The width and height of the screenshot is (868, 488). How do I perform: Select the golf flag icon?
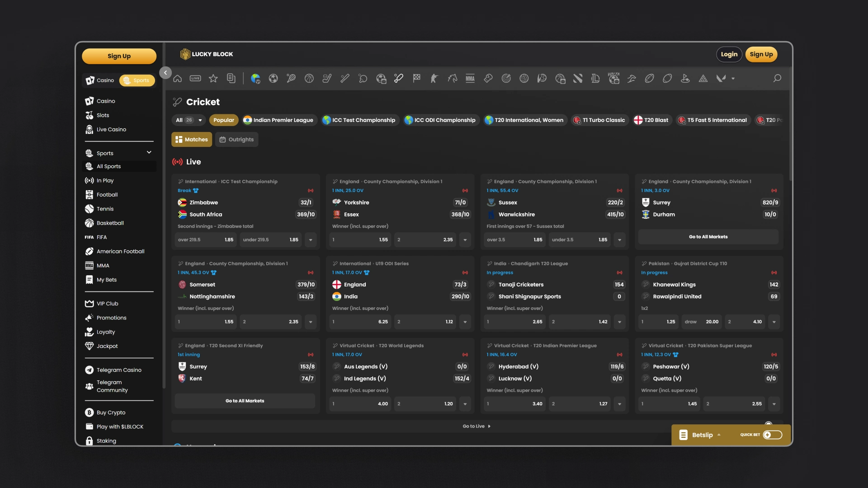tap(685, 79)
